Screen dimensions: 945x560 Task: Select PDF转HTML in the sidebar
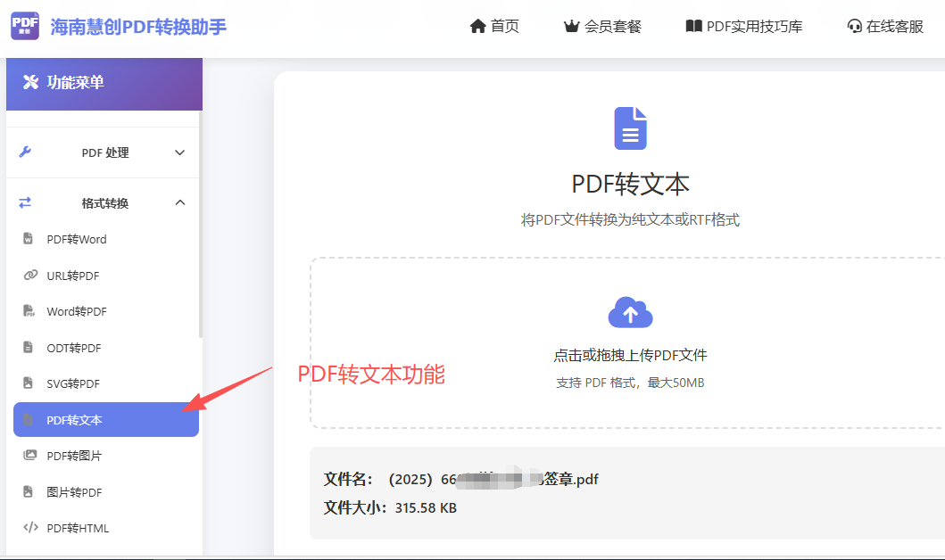78,529
